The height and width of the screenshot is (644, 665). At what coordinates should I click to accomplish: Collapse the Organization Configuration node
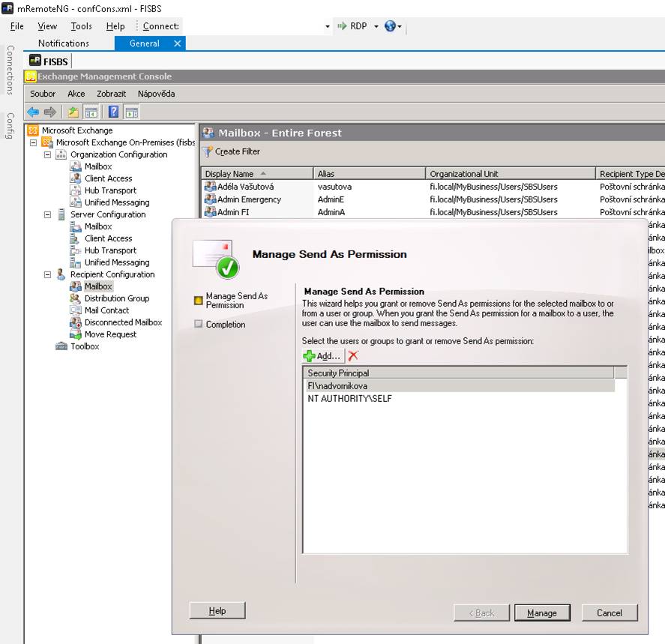coord(47,154)
